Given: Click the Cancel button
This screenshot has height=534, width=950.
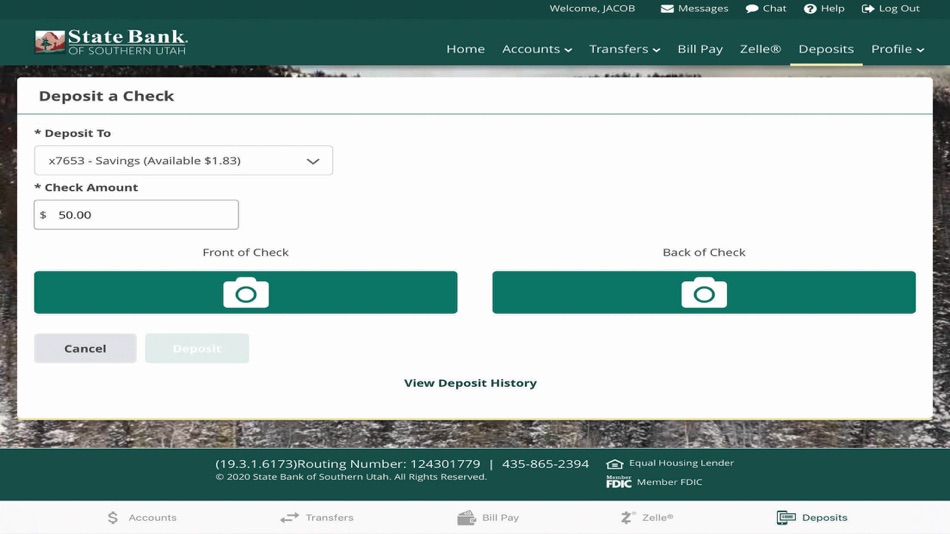Looking at the screenshot, I should pyautogui.click(x=85, y=349).
